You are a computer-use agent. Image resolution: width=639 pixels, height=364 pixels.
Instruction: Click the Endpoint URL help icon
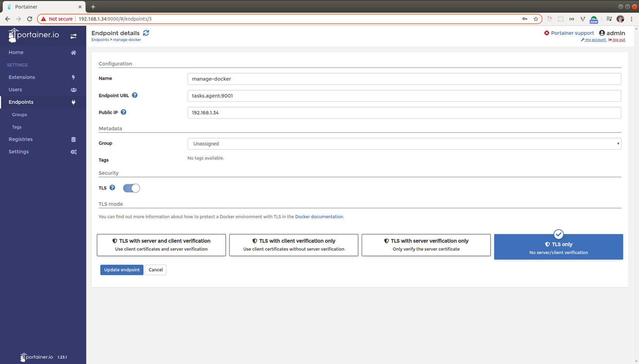(x=135, y=95)
